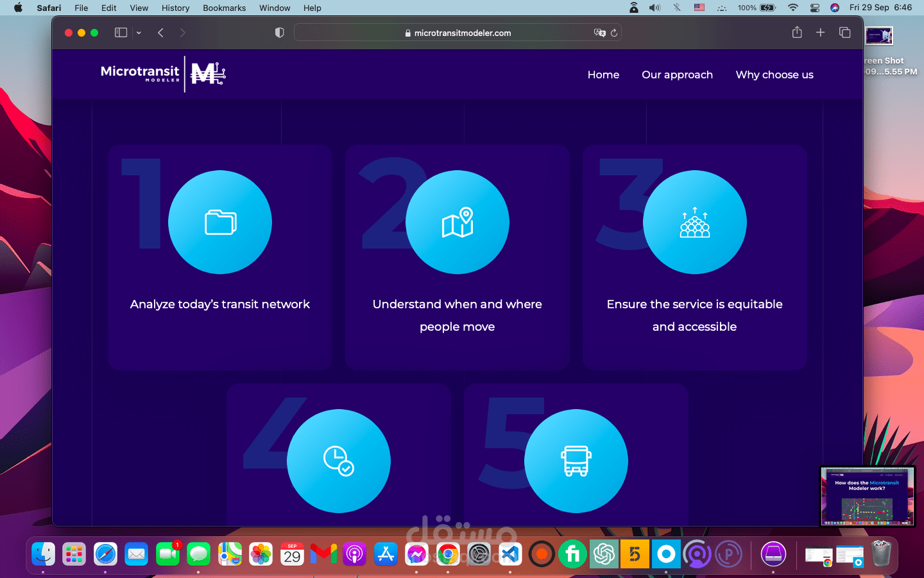Open the Edit menu

pyautogui.click(x=109, y=8)
